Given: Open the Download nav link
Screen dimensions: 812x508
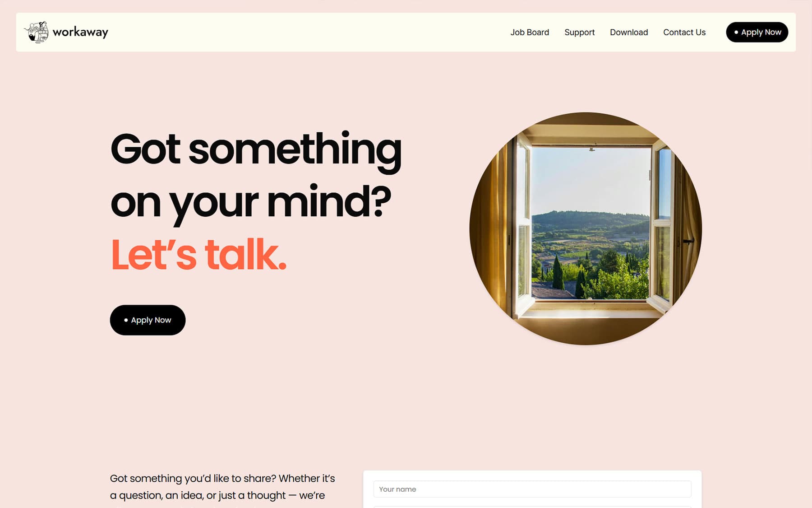Looking at the screenshot, I should point(629,32).
